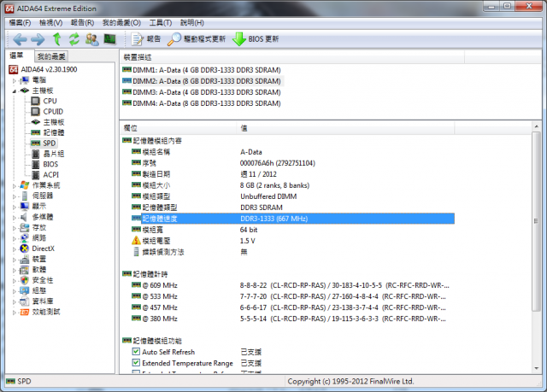
Task: Expand the 多媒體 multimedia tree node
Action: [15, 218]
